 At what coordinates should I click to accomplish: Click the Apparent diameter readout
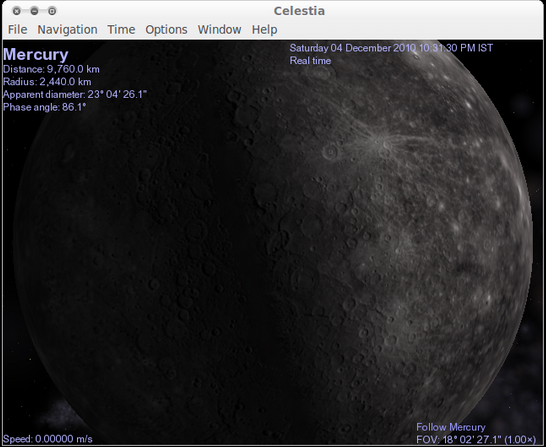[x=75, y=94]
